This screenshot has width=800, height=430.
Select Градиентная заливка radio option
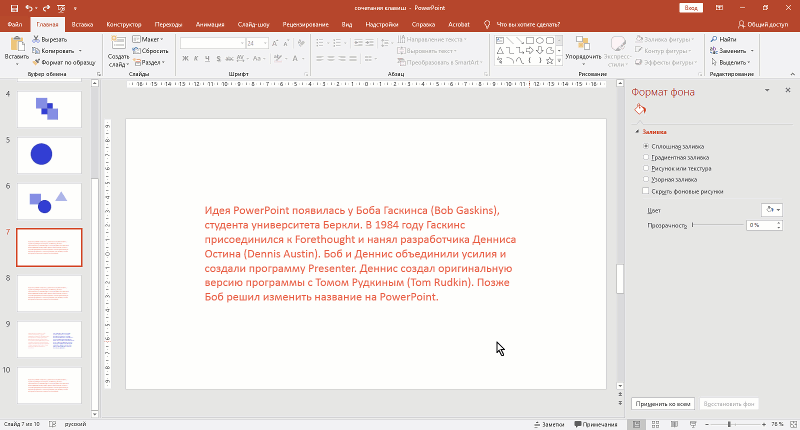click(x=676, y=158)
